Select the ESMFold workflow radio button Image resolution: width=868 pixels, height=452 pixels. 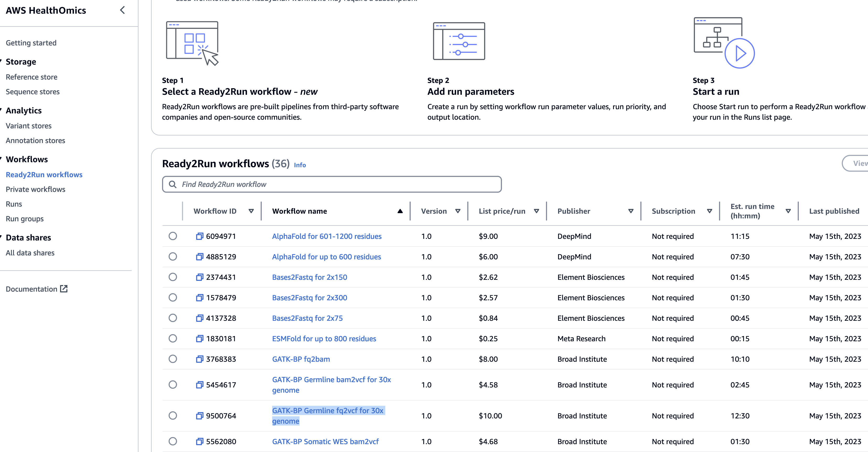173,338
